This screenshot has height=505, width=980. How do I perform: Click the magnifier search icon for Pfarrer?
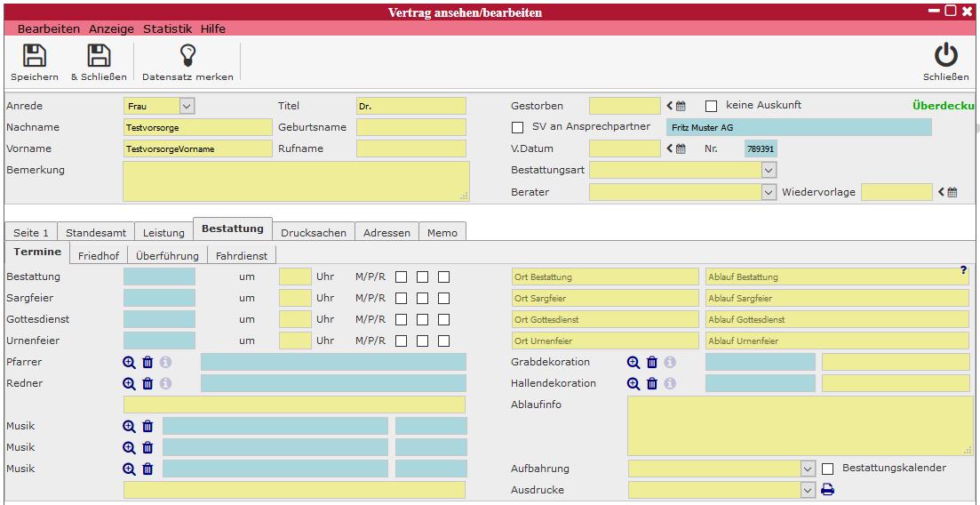[x=130, y=363]
